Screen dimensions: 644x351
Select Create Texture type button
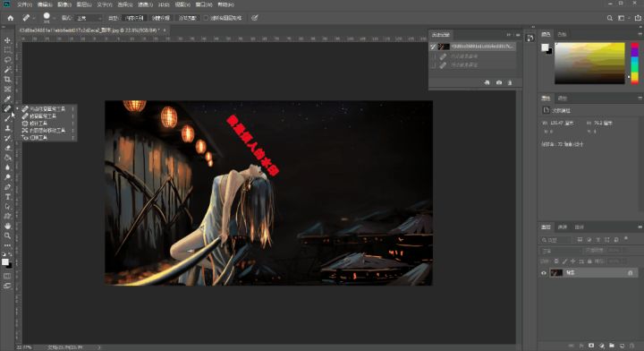(x=161, y=18)
